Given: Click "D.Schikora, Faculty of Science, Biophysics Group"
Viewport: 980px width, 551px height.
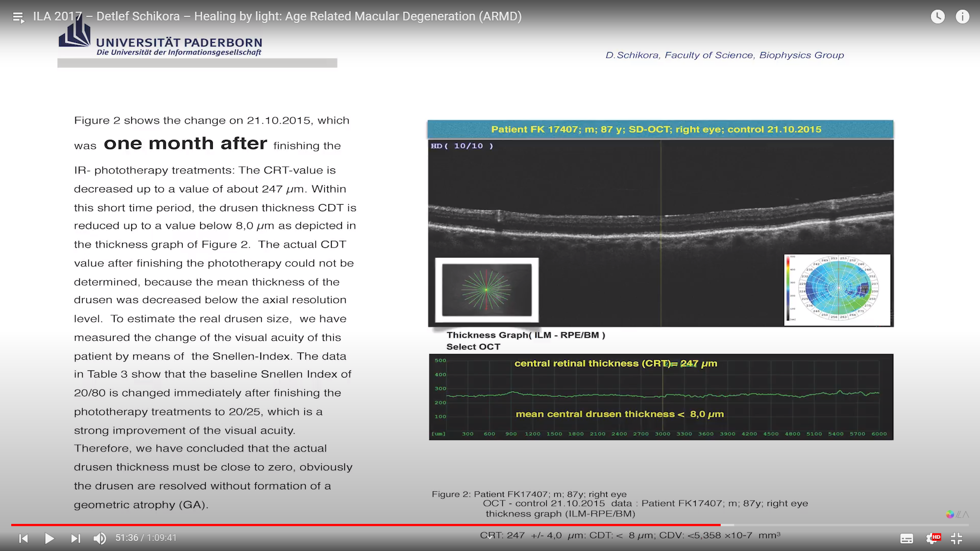Looking at the screenshot, I should tap(724, 55).
